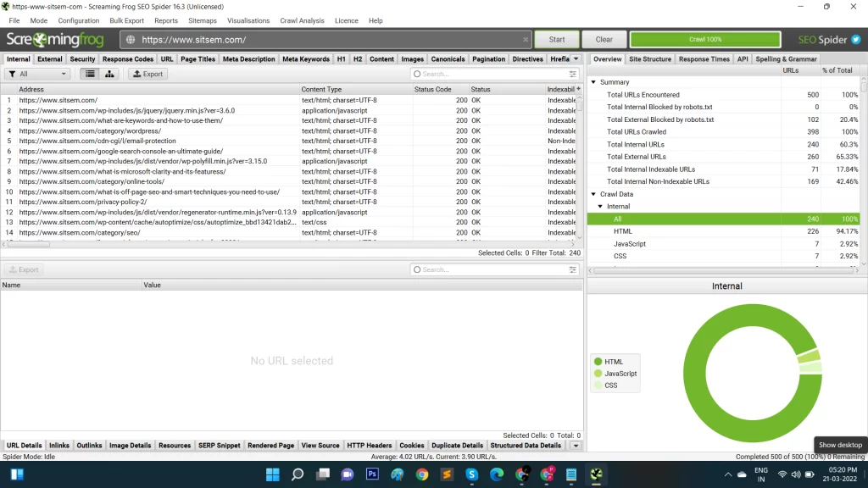Click the Crawl 100% progress bar
The height and width of the screenshot is (488, 868).
coord(705,39)
